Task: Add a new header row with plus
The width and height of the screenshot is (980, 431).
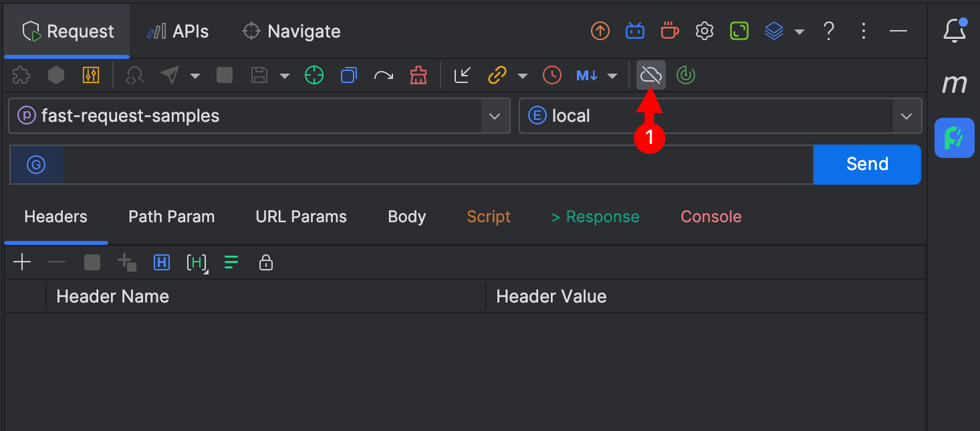Action: point(23,262)
